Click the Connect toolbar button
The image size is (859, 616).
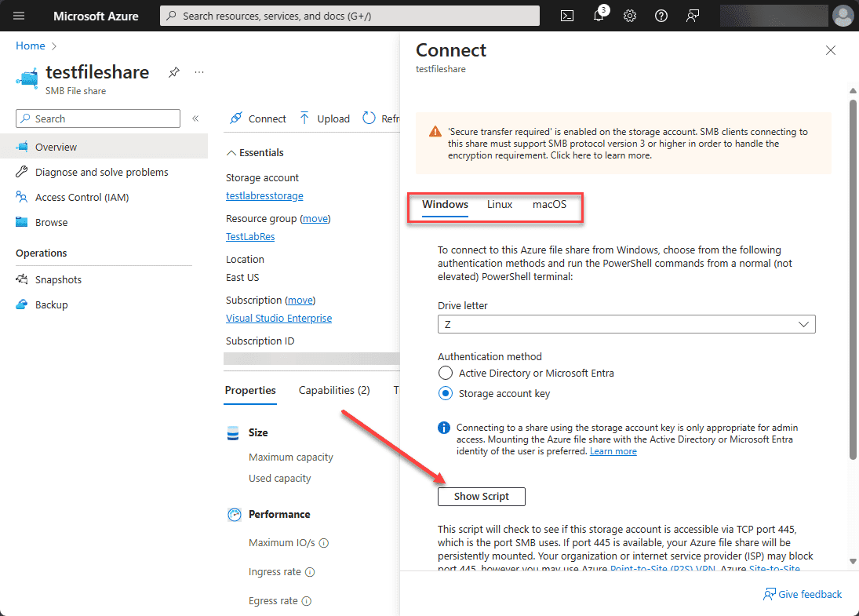[x=258, y=118]
